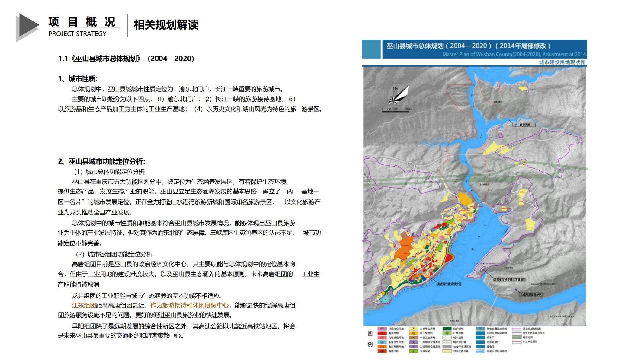Click the 变电站 legend symbol
The width and height of the screenshot is (644, 362).
(480, 347)
